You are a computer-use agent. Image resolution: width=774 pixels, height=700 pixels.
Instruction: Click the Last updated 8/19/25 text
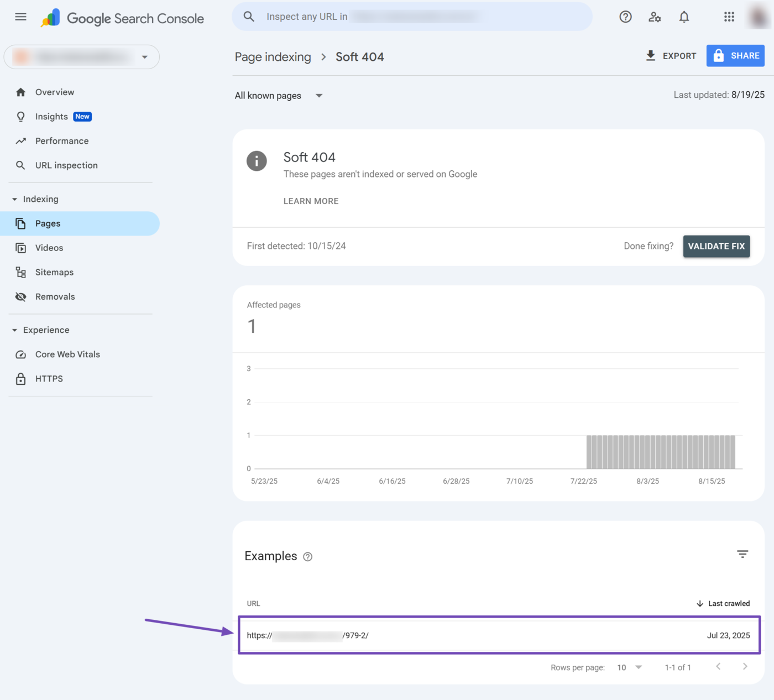pos(719,95)
